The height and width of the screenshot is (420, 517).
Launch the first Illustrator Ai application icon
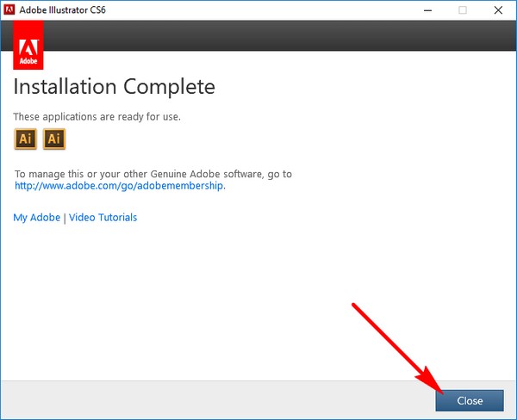click(x=26, y=139)
